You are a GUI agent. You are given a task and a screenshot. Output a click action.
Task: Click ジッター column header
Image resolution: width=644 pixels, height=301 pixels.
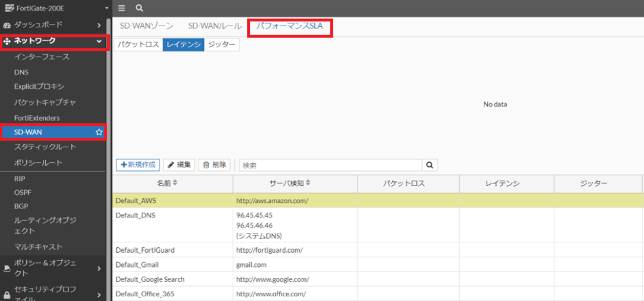click(597, 184)
